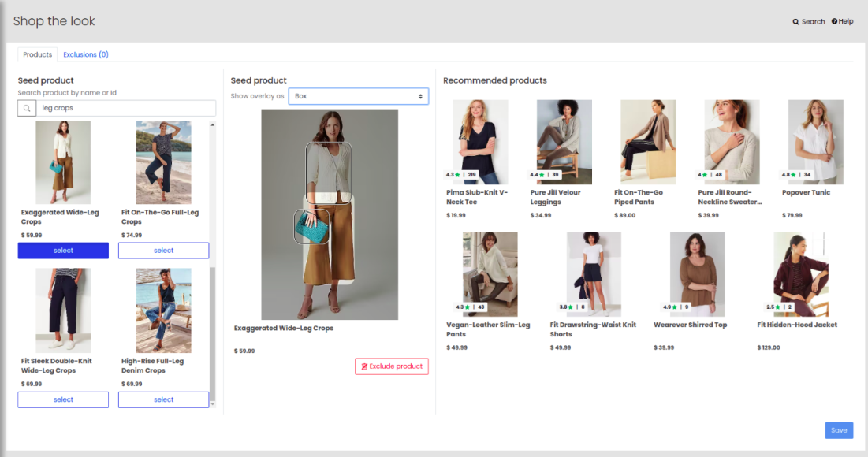Screen dimensions: 868x457
Task: Click the seed product list scrollbar
Action: pos(212,331)
